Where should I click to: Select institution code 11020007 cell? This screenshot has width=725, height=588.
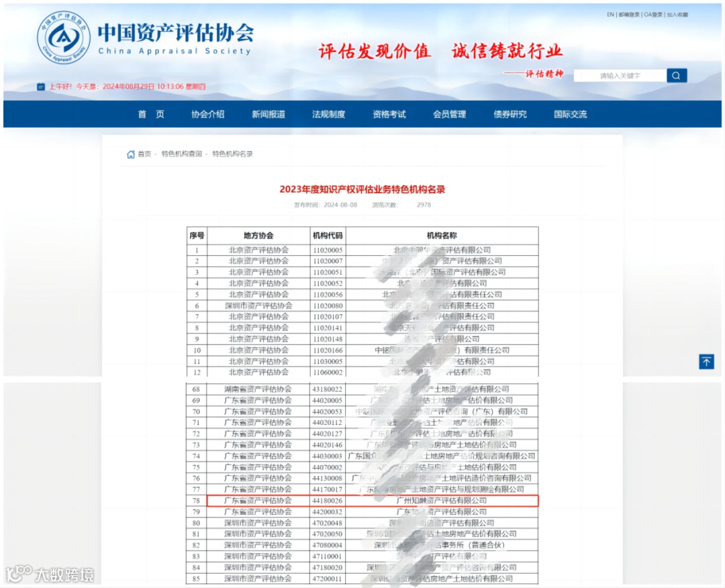(328, 261)
